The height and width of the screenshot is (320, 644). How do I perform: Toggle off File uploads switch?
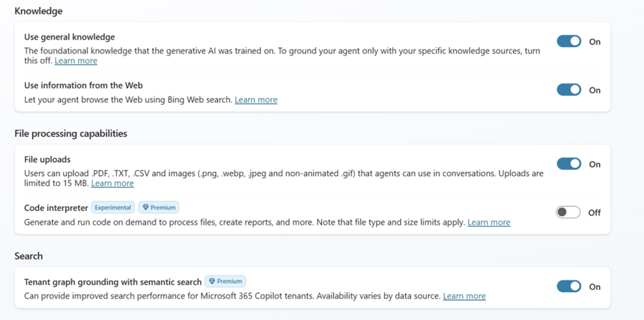click(x=568, y=164)
